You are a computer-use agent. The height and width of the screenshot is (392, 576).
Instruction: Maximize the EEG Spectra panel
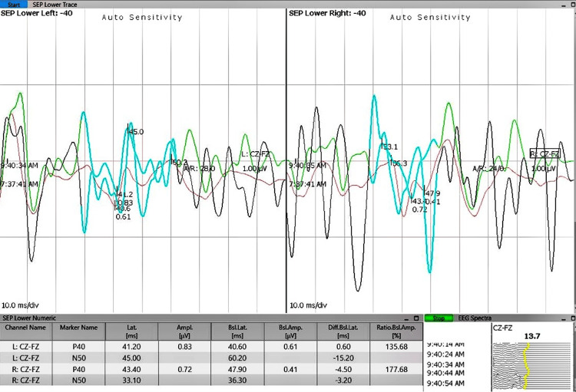pos(573,318)
